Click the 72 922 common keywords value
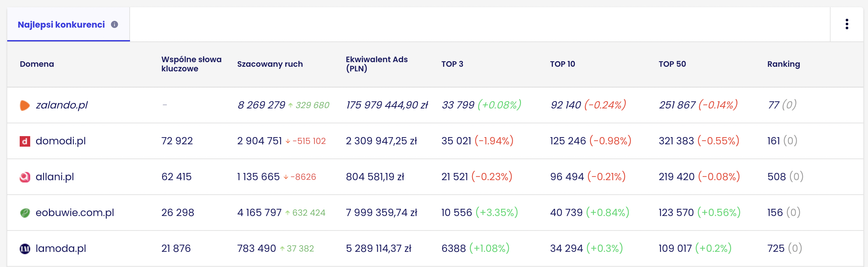 click(177, 141)
